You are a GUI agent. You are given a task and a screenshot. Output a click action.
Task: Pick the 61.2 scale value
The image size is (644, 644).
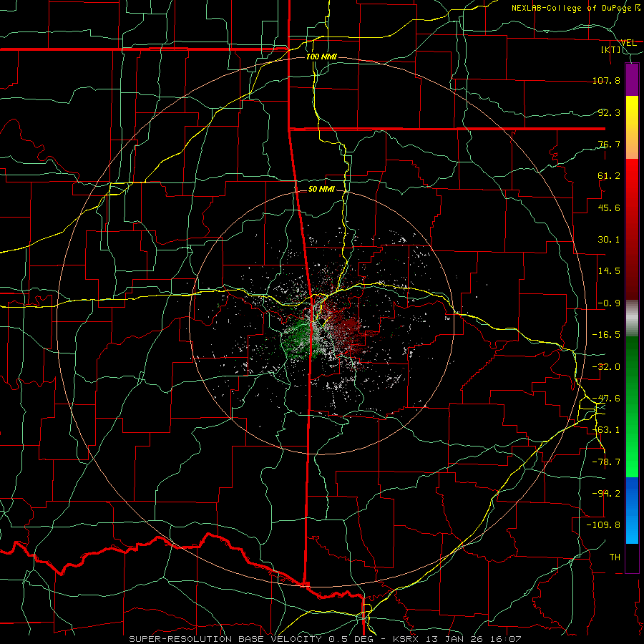click(609, 176)
